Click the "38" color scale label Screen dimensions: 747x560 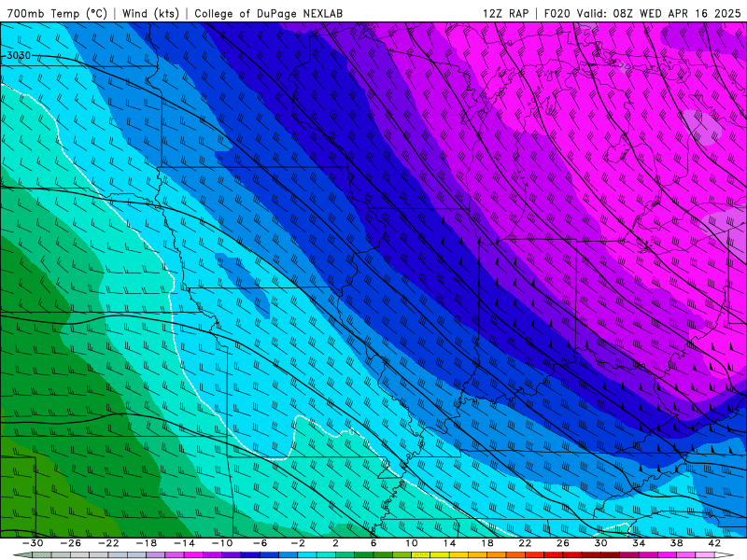pyautogui.click(x=676, y=543)
